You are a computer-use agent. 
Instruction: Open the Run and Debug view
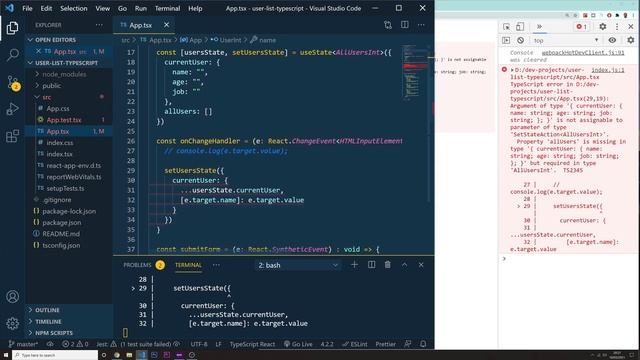click(12, 109)
